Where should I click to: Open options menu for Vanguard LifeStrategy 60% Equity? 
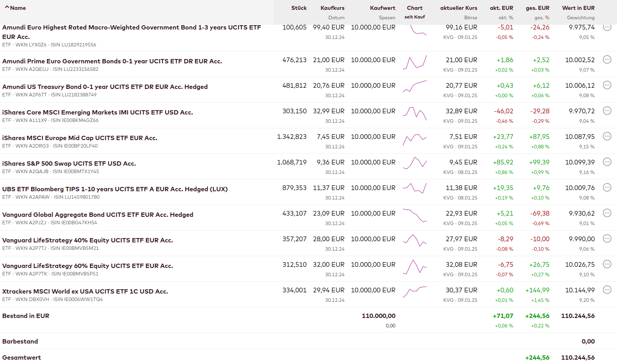[x=607, y=264]
